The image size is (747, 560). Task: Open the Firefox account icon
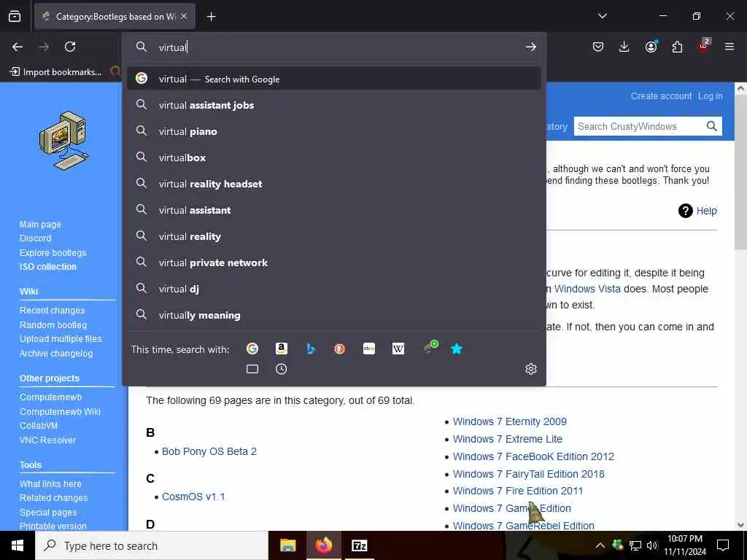651,47
